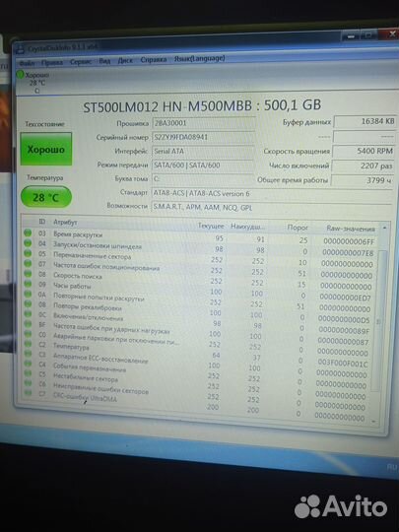Image resolution: width=399 pixels, height=532 pixels.
Task: Select attribute text Часы работы
Action: point(72,286)
